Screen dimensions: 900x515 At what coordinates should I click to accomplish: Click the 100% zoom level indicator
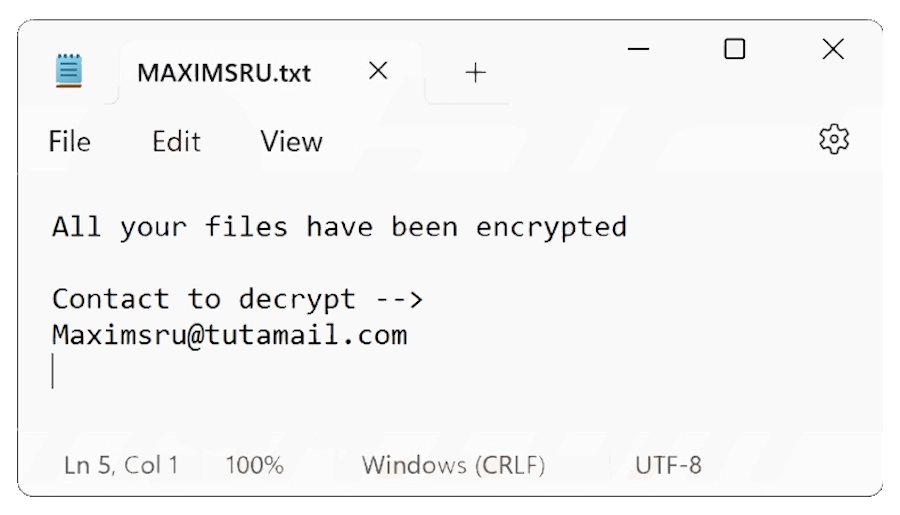pos(254,465)
